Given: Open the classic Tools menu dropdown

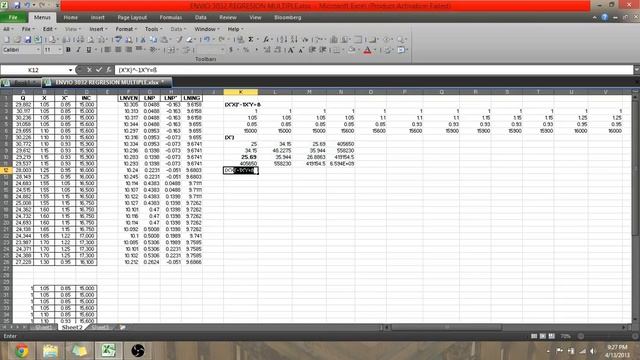Looking at the screenshot, I should (x=153, y=29).
